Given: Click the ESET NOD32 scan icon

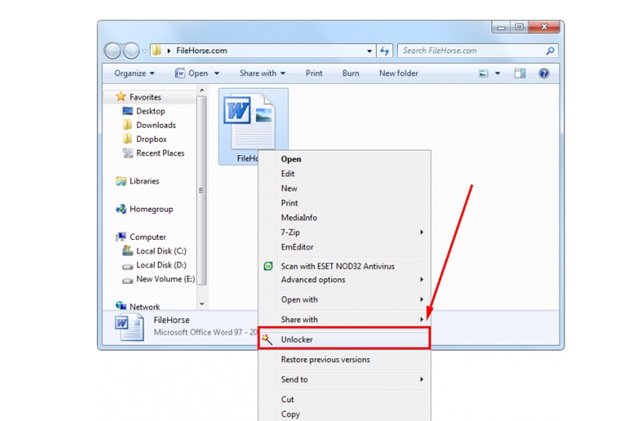Looking at the screenshot, I should click(267, 266).
